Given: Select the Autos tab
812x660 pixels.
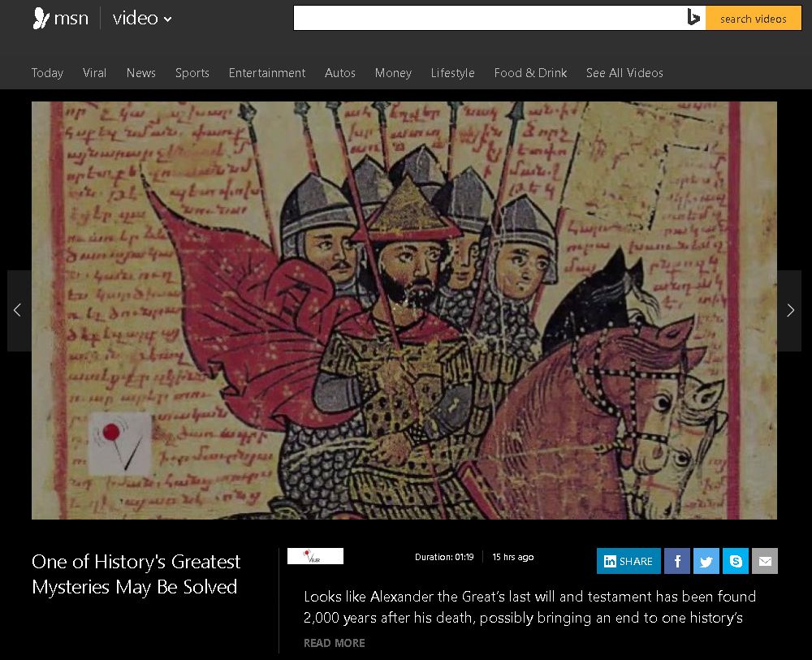Looking at the screenshot, I should coord(339,73).
